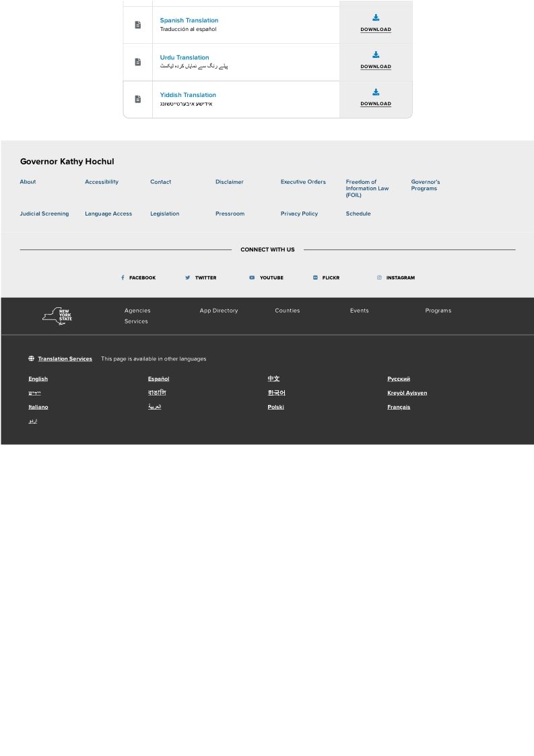Screen dimensions: 534x756
Task: Switch page language to Kreyòl Ayisyen
Action: pyautogui.click(x=407, y=393)
